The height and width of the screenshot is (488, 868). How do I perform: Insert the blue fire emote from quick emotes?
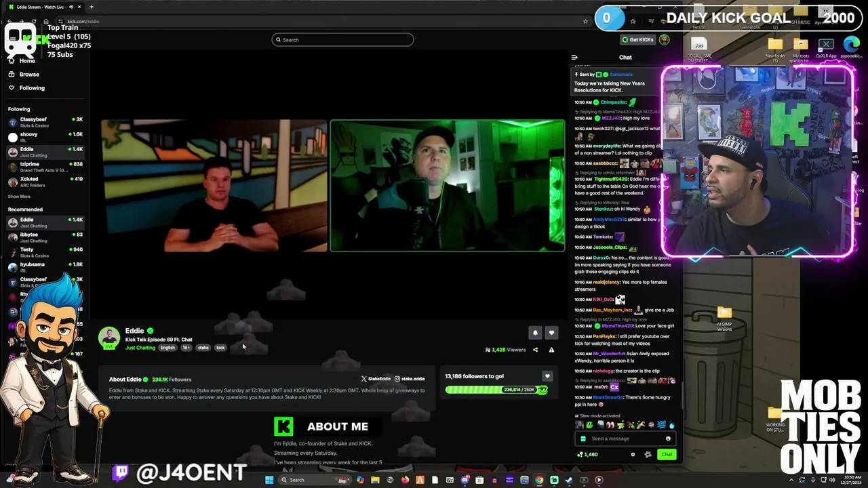point(672,425)
